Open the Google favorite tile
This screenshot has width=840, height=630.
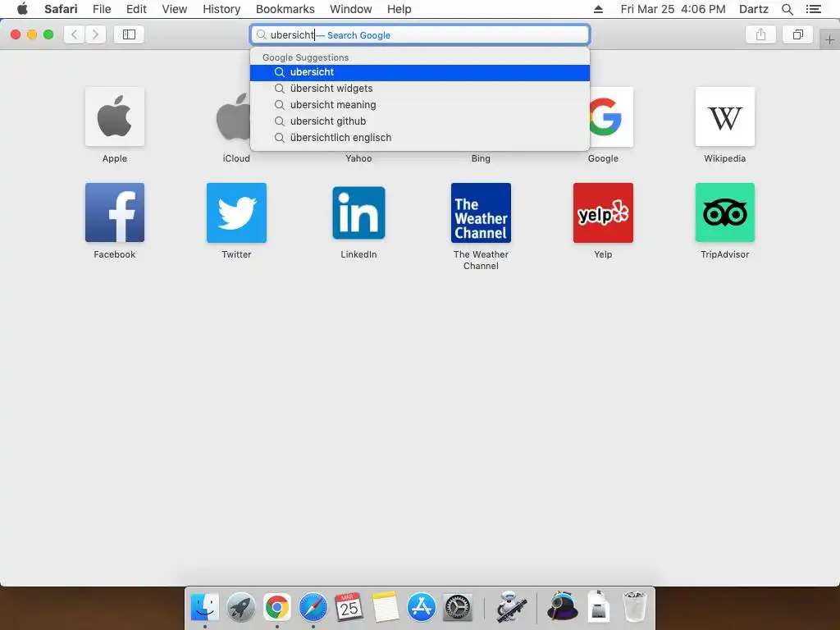[611, 116]
